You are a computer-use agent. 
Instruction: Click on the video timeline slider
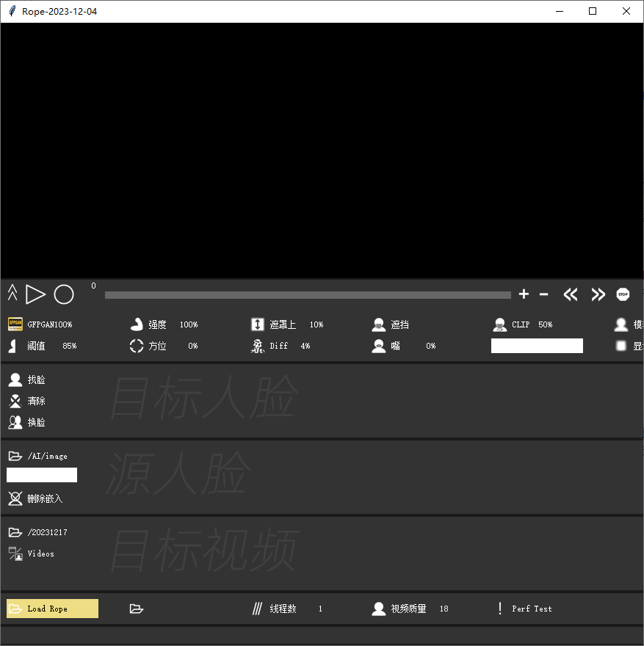(x=308, y=295)
